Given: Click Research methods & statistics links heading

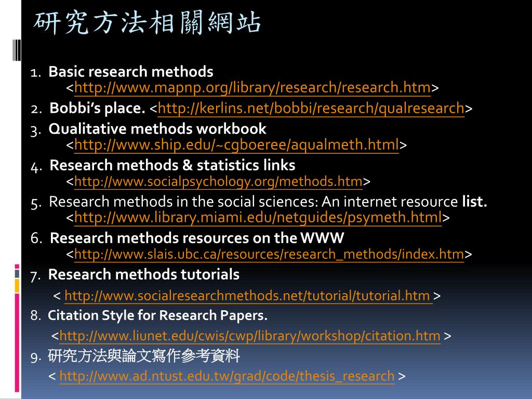Looking at the screenshot, I should click(x=172, y=165).
